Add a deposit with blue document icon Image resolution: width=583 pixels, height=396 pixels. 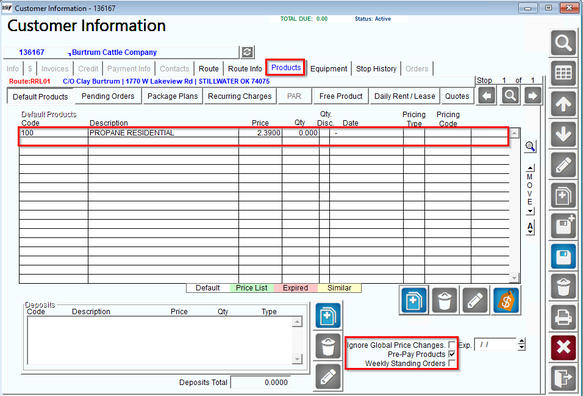coord(328,316)
